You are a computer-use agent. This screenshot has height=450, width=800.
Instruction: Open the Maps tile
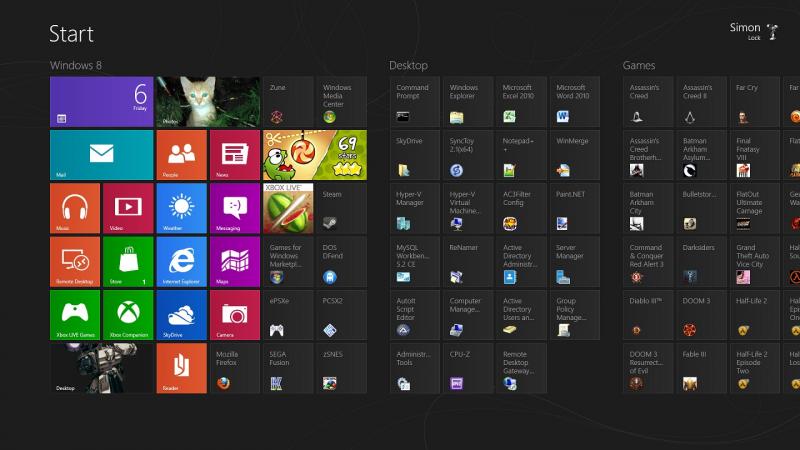click(x=235, y=262)
